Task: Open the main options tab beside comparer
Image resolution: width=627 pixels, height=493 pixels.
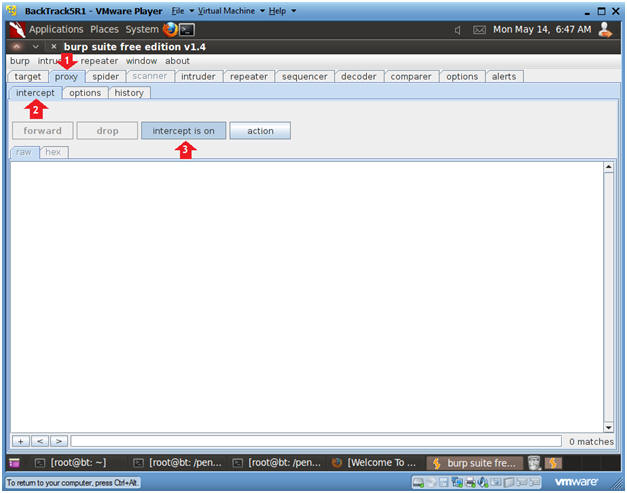Action: coord(462,77)
